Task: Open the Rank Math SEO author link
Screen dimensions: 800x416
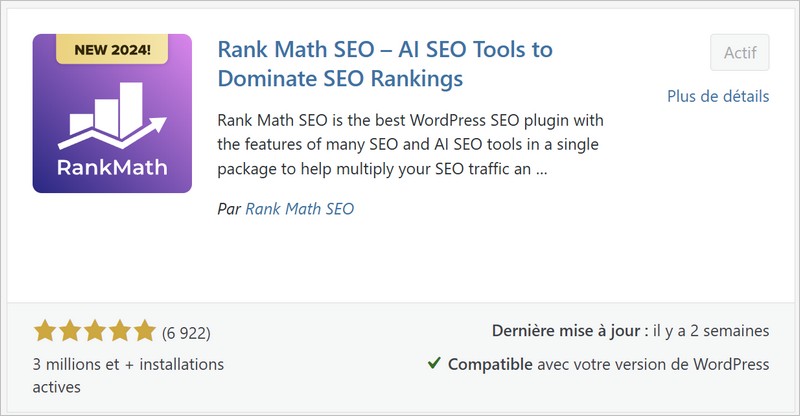Action: [x=300, y=209]
